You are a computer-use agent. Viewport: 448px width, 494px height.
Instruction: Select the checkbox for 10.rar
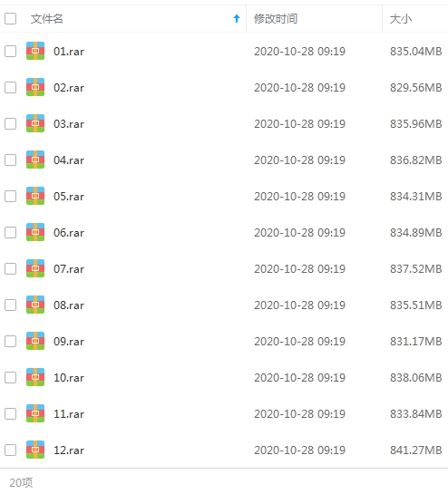point(10,377)
